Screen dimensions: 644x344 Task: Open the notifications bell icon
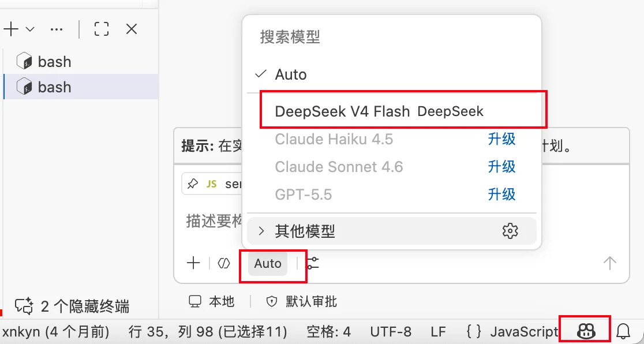(623, 331)
